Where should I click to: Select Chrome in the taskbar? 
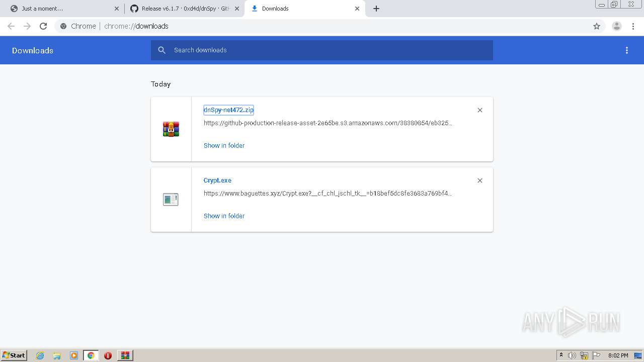tap(91, 355)
